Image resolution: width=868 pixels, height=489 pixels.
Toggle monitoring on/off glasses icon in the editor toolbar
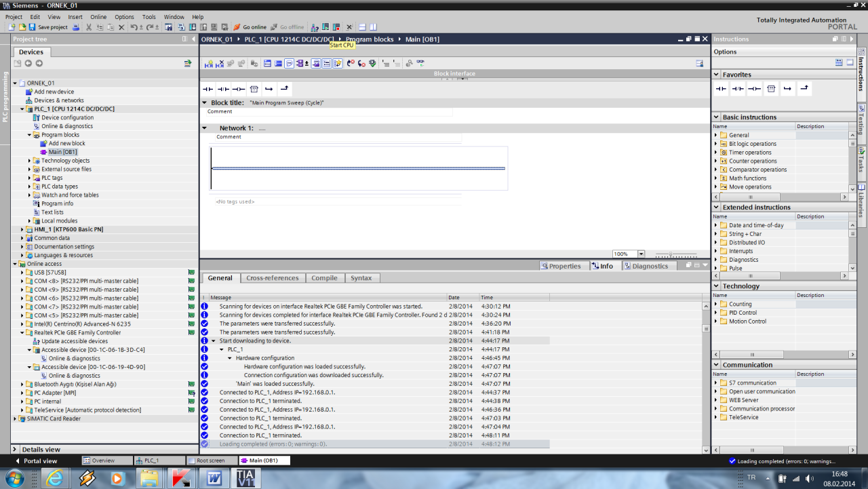[420, 63]
